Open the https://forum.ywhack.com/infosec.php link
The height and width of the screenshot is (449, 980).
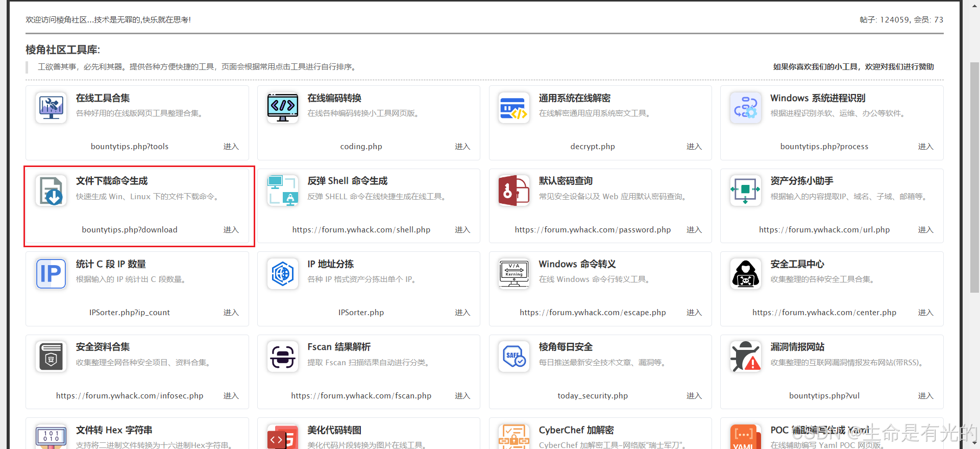pyautogui.click(x=130, y=396)
